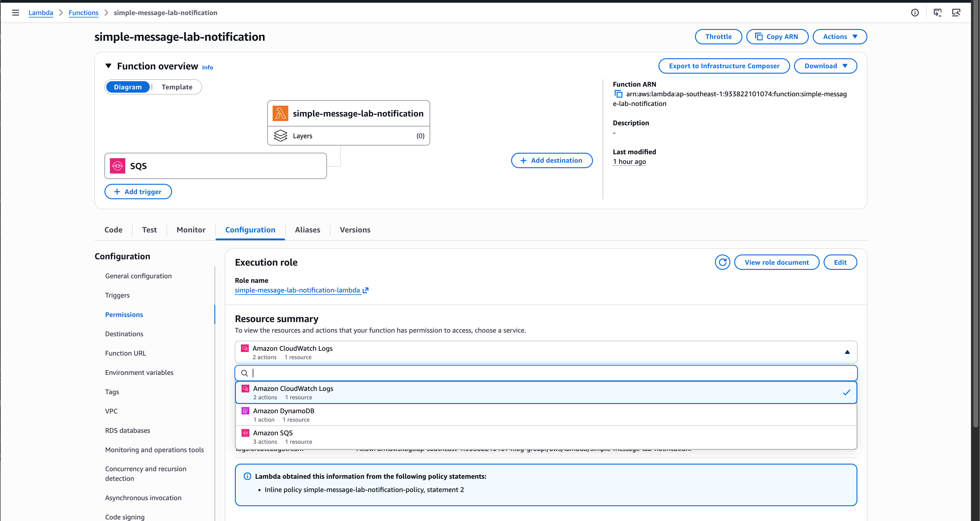Open the Permissions configuration section
980x521 pixels.
click(x=124, y=315)
